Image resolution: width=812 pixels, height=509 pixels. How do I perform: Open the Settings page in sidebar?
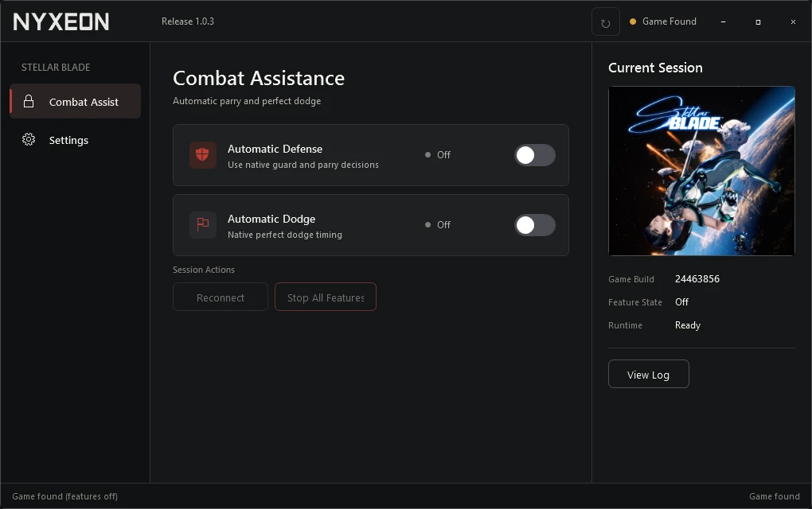click(x=75, y=140)
